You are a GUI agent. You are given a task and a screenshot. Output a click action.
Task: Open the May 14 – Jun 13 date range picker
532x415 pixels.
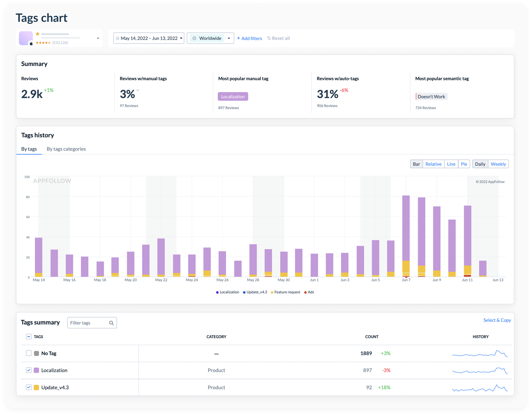149,38
